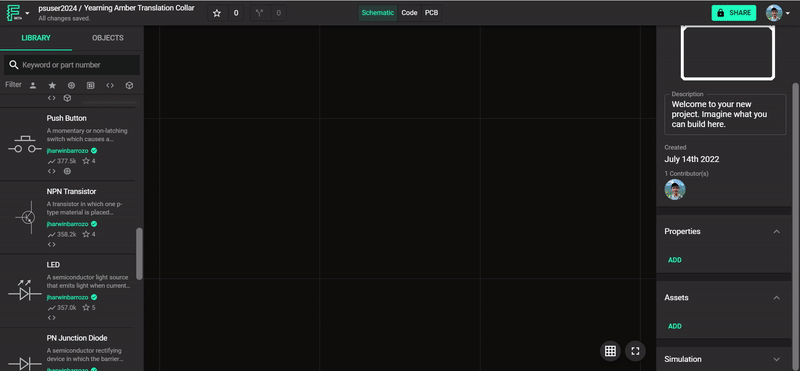Click the library panel vertical scrollbar
This screenshot has width=800, height=371.
point(139,253)
